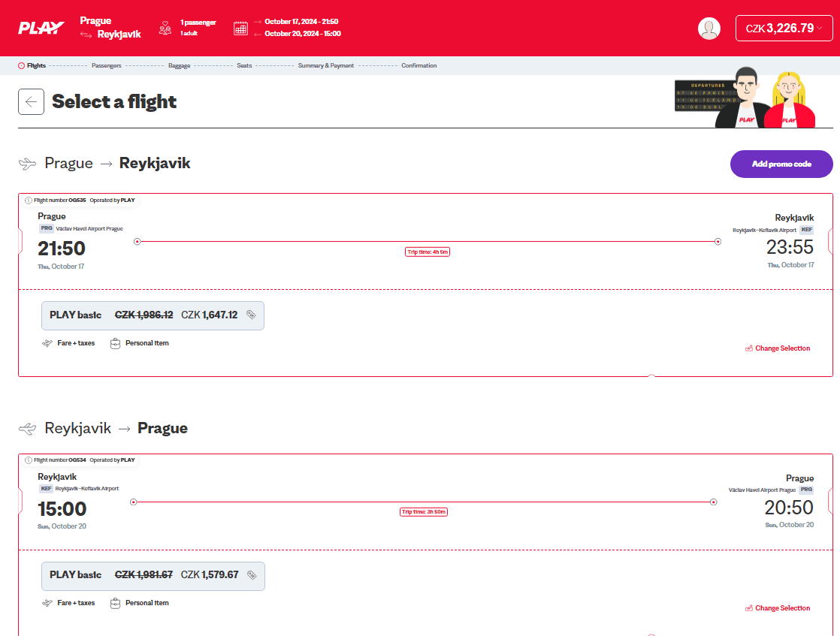The width and height of the screenshot is (840, 636).
Task: Click the October 17, 2024 - 21:50 departure date
Action: 301,22
